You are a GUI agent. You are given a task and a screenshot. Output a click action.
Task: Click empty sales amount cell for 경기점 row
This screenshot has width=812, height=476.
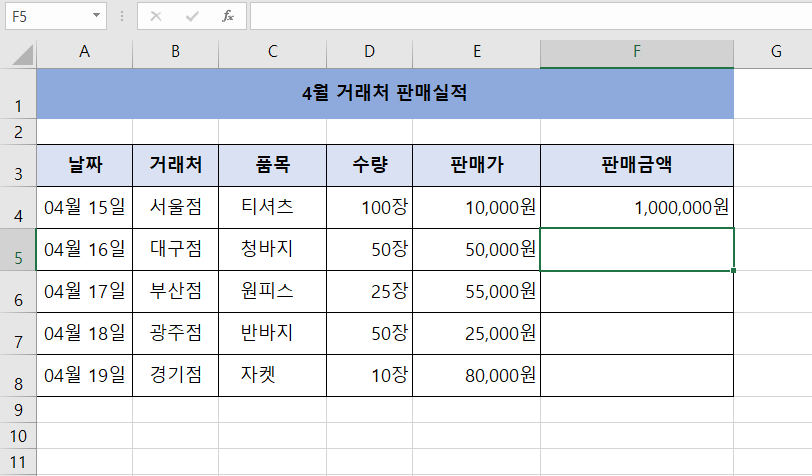637,376
